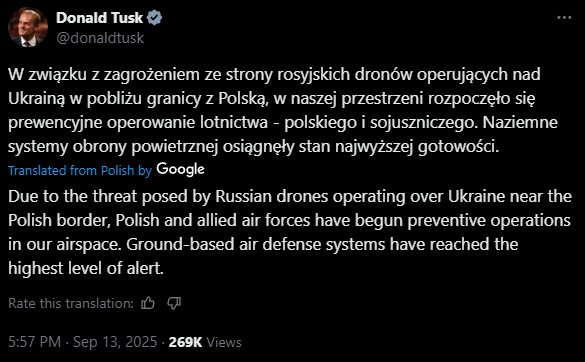Image resolution: width=585 pixels, height=362 pixels.
Task: Click the 269K view count
Action: [185, 342]
